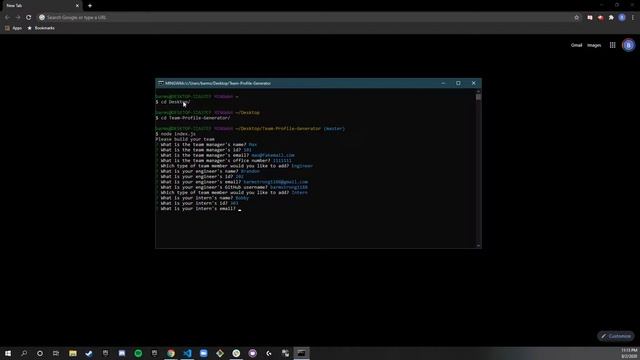
Task: Open taskbar search magnifier
Action: click(x=24, y=353)
